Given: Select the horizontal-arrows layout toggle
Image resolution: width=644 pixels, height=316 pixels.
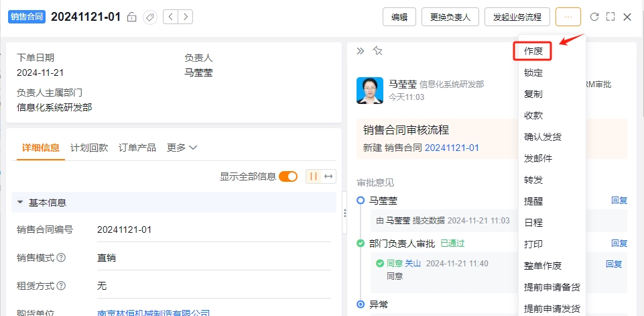Looking at the screenshot, I should (x=328, y=176).
